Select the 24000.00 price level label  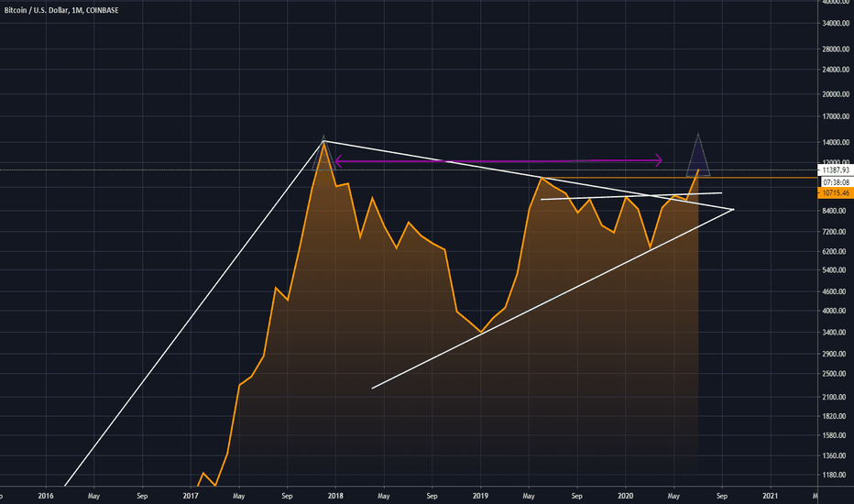click(x=836, y=70)
